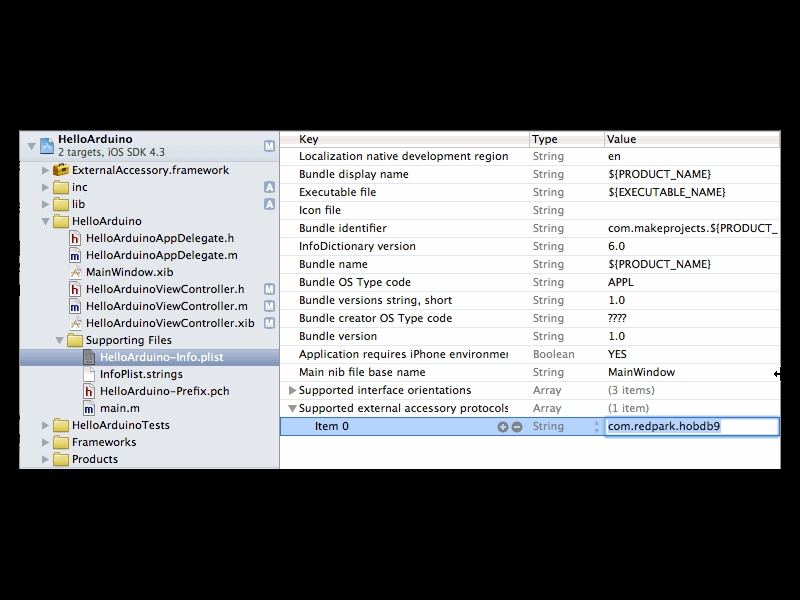The image size is (800, 600).
Task: Click the HelloArduino-Prefix.pch header icon
Action: (89, 391)
